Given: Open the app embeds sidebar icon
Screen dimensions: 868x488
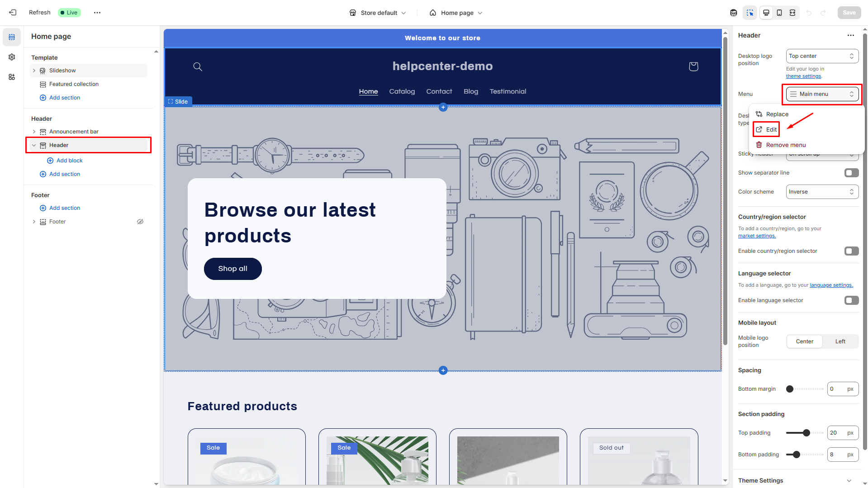Looking at the screenshot, I should (12, 77).
